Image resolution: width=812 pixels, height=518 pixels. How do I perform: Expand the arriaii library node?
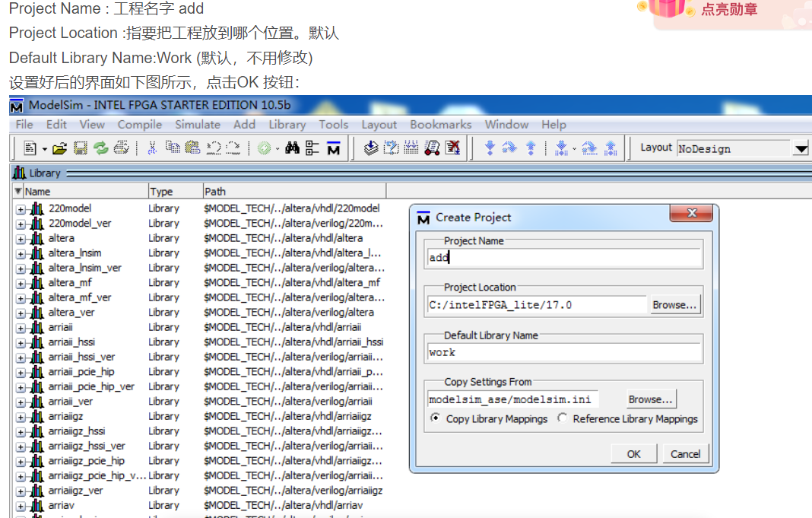click(21, 328)
